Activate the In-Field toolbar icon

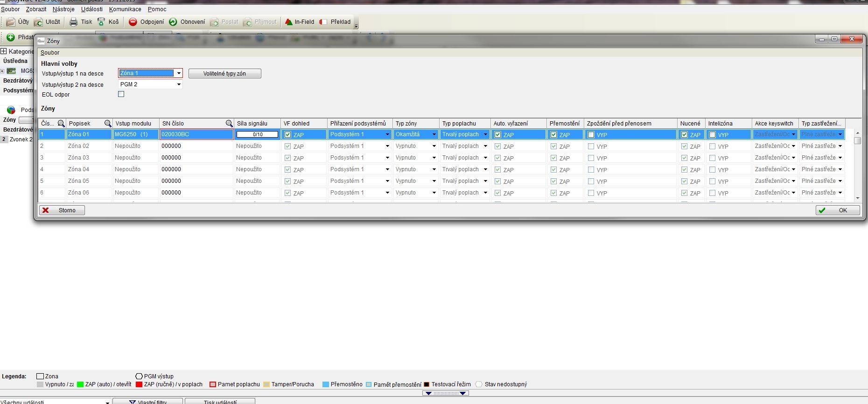[289, 22]
